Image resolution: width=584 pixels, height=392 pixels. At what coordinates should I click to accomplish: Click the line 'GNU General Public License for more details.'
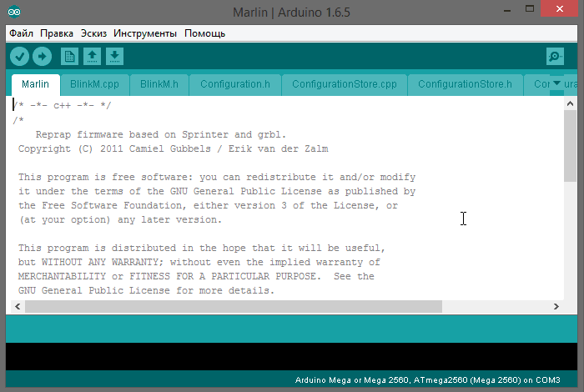(146, 291)
